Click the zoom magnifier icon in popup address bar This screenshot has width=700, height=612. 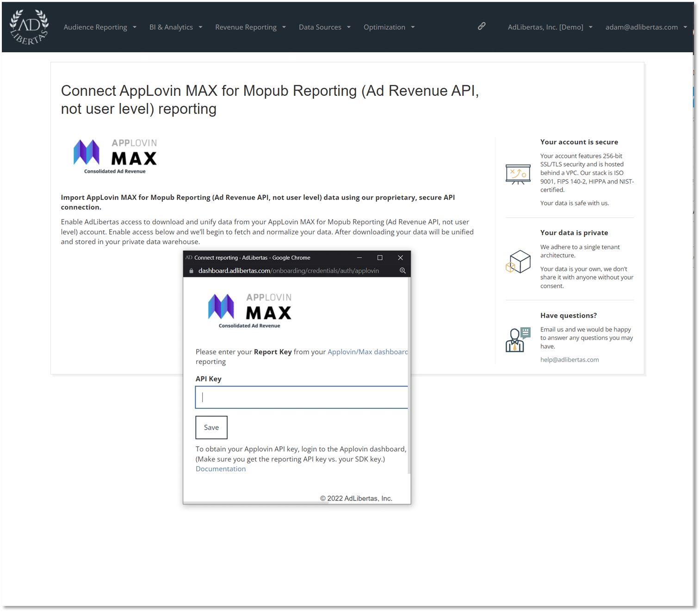(403, 271)
